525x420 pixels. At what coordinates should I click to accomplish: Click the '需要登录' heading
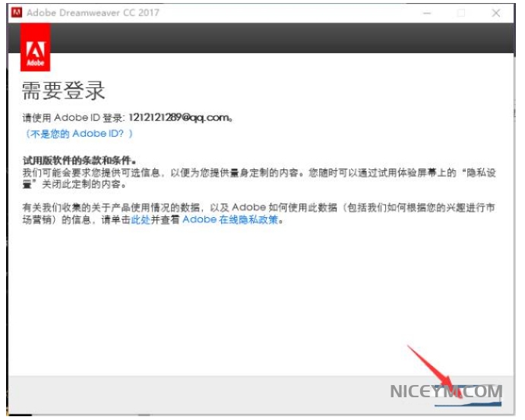[x=63, y=90]
